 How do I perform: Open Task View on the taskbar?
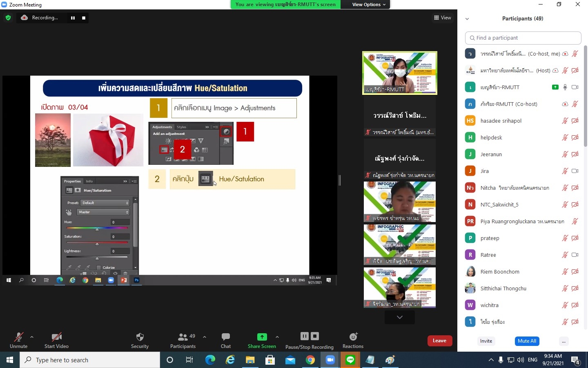(x=189, y=360)
